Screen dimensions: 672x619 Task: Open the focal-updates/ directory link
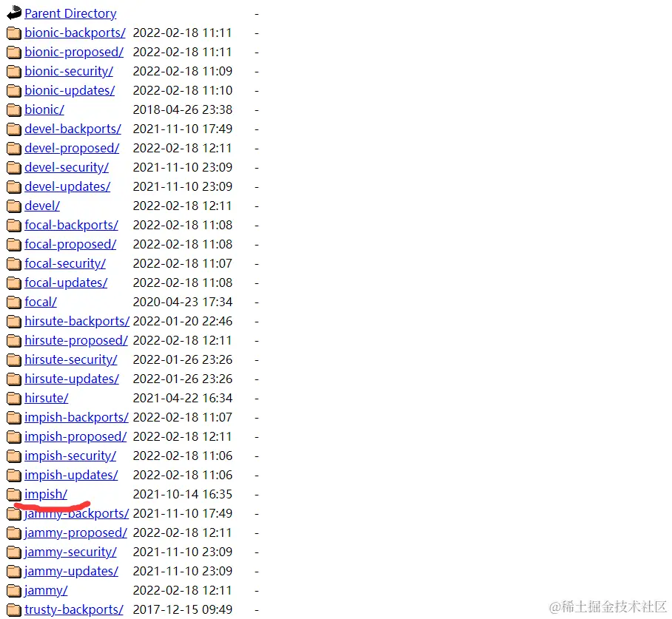tap(66, 283)
